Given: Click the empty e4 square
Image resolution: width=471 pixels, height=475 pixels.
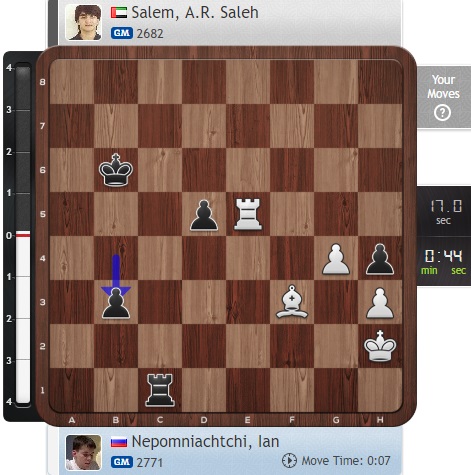Looking at the screenshot, I should tap(248, 258).
